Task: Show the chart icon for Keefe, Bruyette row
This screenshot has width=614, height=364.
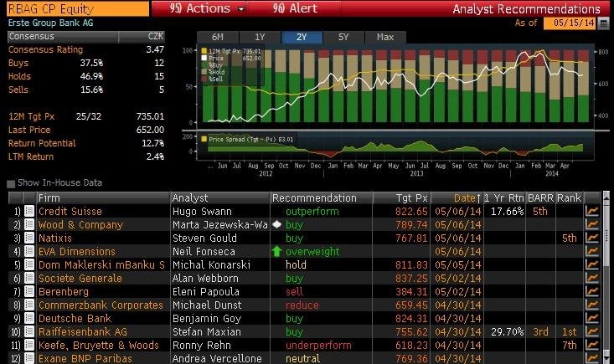Action: point(591,345)
